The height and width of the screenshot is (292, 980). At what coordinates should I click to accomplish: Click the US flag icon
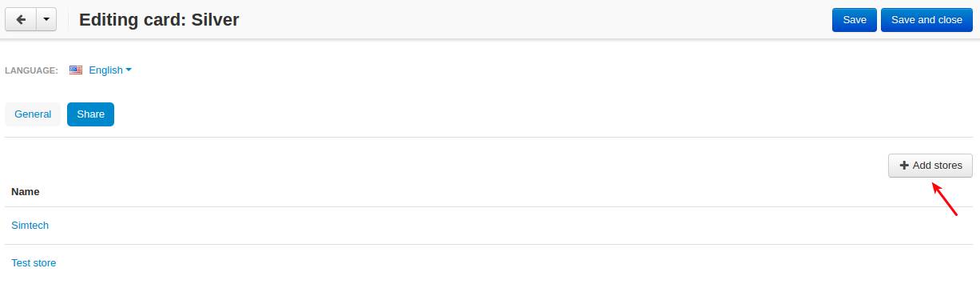(x=76, y=70)
